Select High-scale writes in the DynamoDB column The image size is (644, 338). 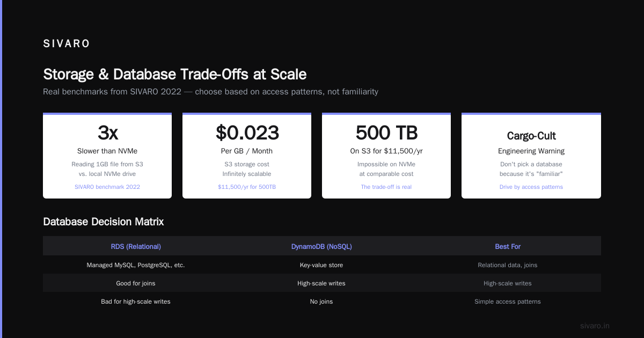[321, 283]
